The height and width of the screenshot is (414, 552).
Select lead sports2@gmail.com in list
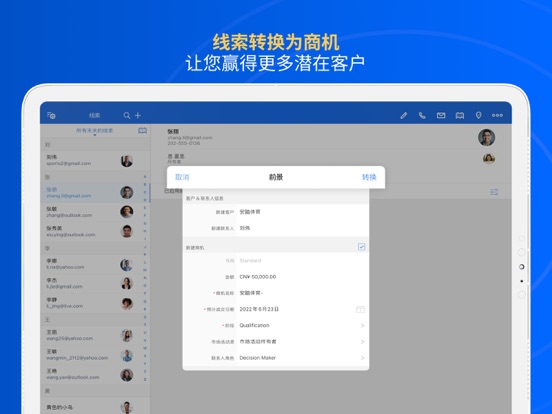point(95,161)
